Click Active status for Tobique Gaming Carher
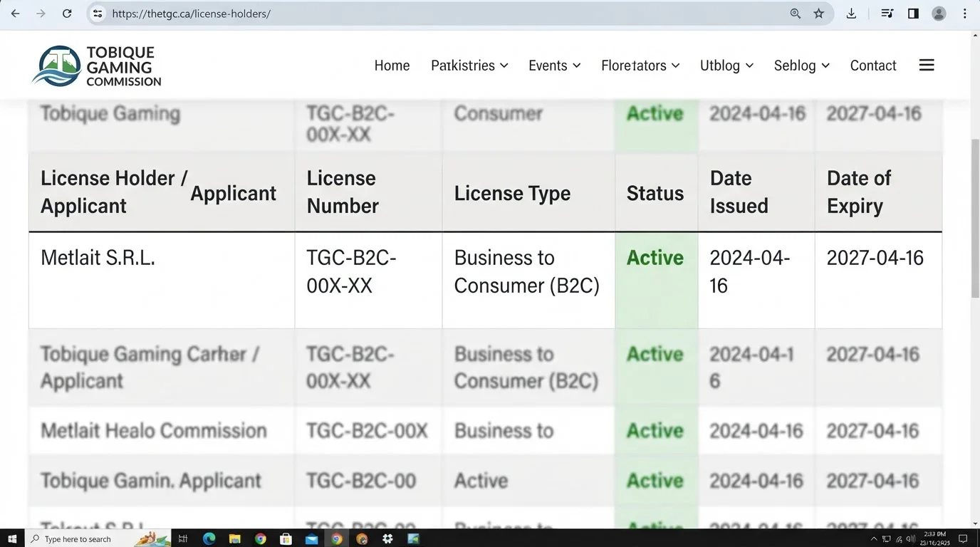980x547 pixels. tap(655, 354)
